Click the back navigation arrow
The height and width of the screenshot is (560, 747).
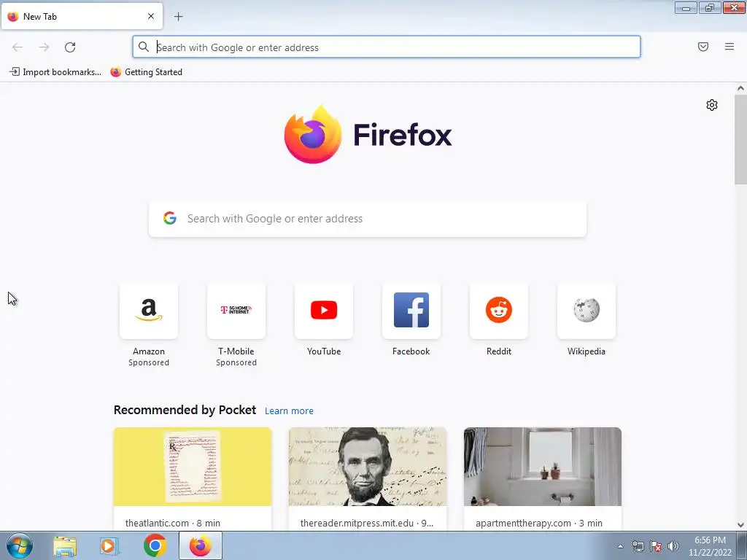coord(18,47)
